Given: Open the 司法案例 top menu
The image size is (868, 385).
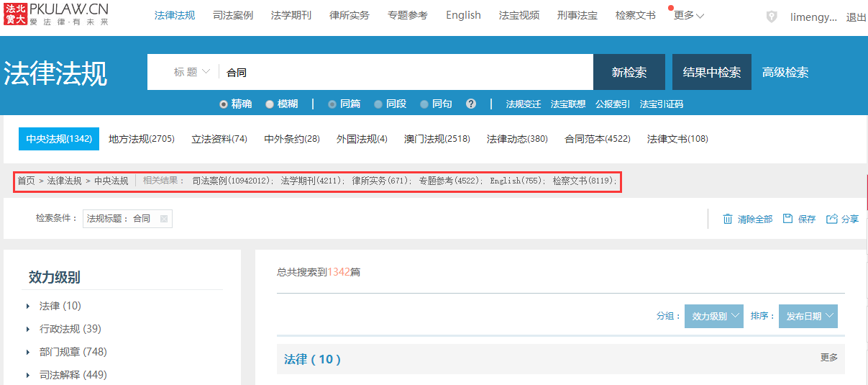Looking at the screenshot, I should [233, 15].
